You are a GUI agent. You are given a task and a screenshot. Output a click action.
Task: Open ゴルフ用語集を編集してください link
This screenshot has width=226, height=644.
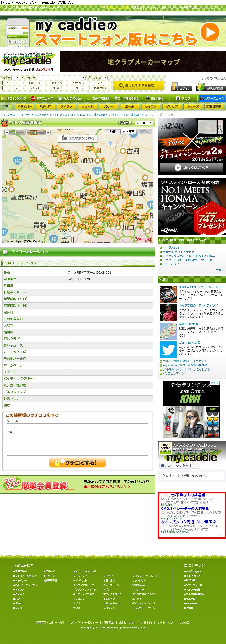coord(185,361)
